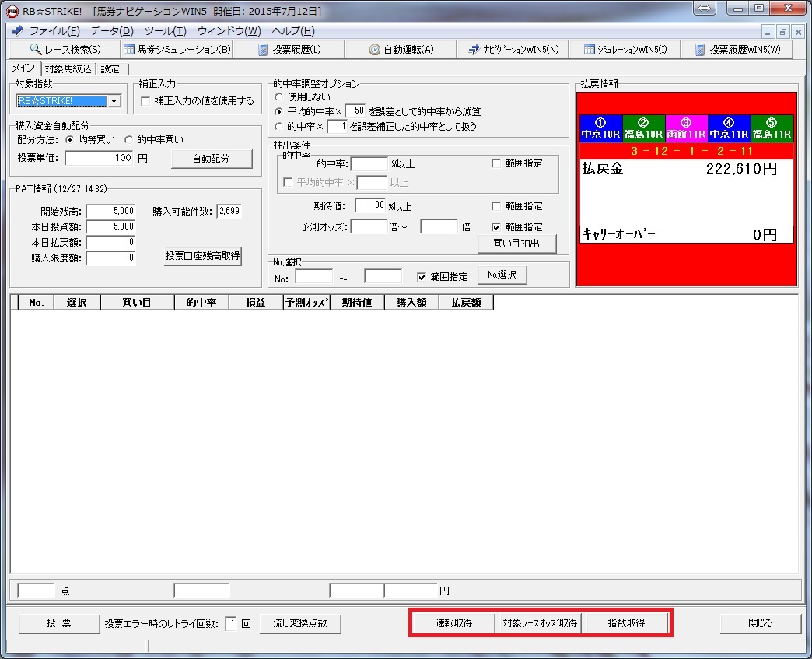
Task: Select 平均的中率× subtraction option
Action: click(278, 111)
